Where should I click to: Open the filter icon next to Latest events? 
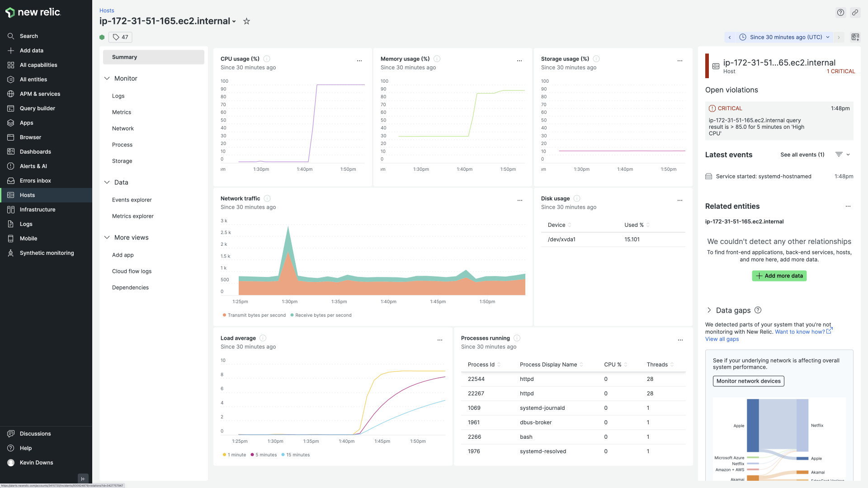[x=839, y=154]
